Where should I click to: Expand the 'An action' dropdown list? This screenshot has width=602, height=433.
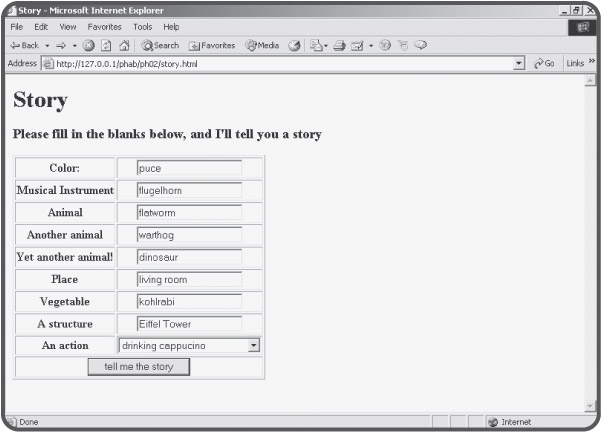click(x=254, y=345)
